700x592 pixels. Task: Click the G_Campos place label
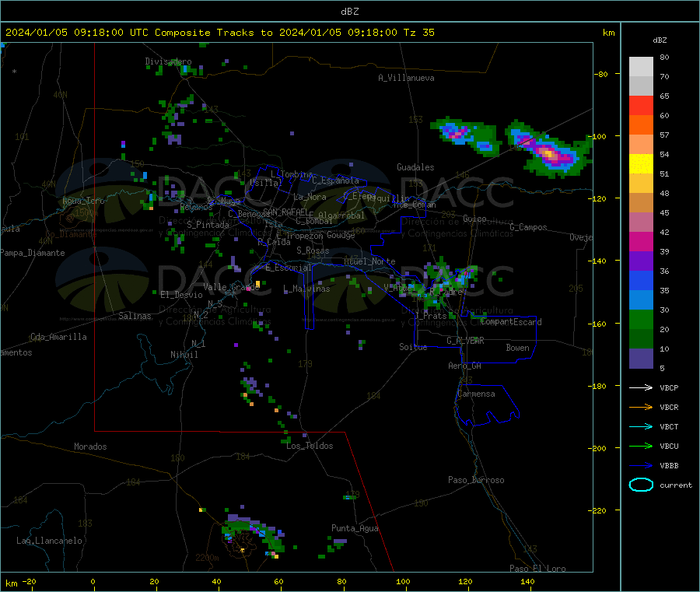(x=528, y=227)
